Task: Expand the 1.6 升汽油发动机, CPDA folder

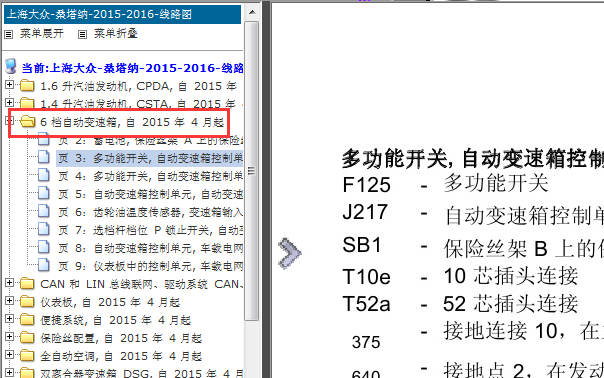Action: [10, 84]
